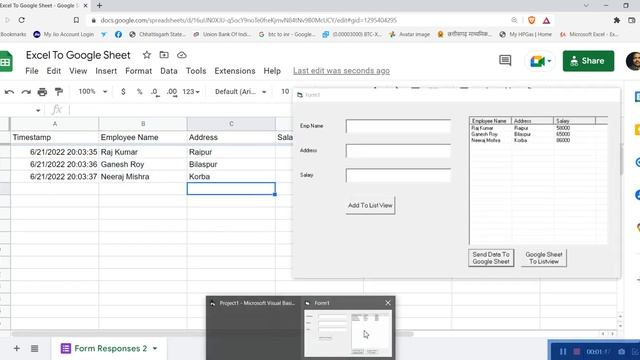
Task: Open Last edit was seconds ago link
Action: 341,71
